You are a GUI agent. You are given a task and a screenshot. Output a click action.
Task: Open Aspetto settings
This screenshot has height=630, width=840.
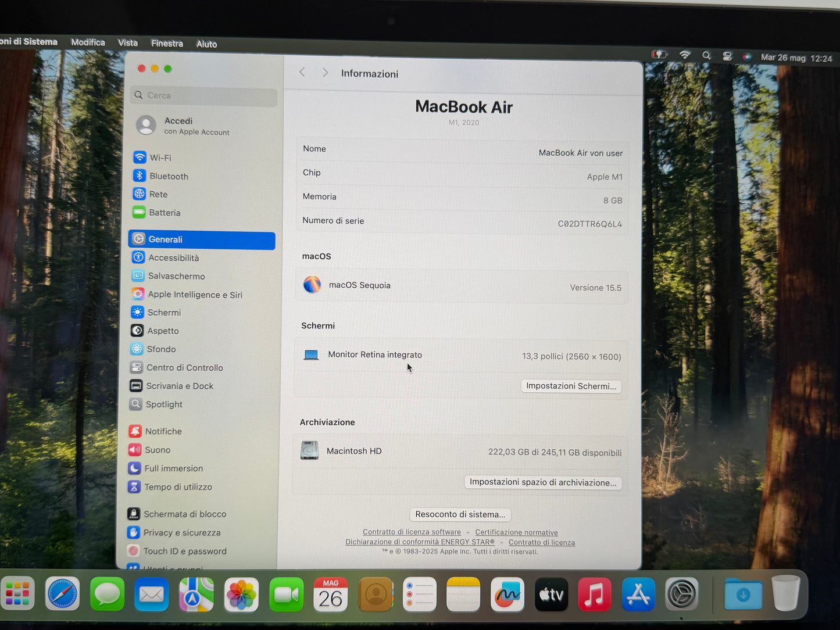155,331
